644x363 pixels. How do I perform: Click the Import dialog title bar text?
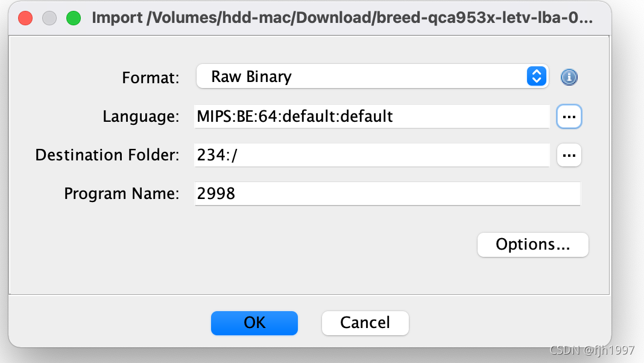[x=342, y=18]
